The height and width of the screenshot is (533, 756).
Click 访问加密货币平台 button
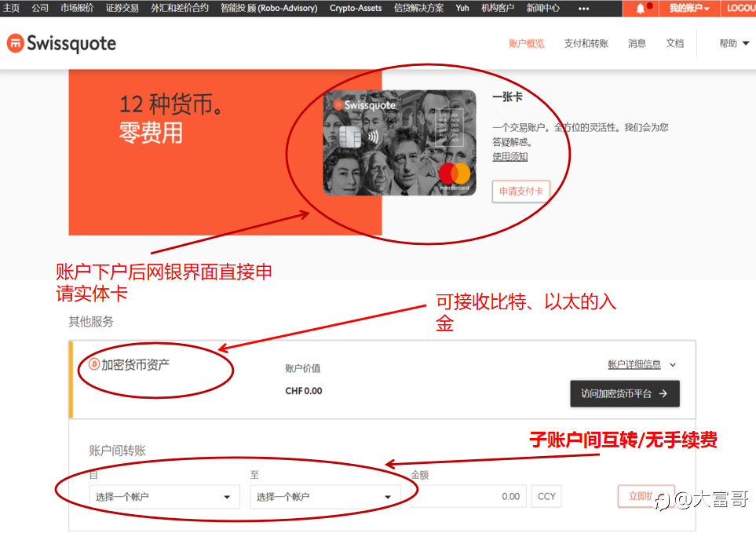pyautogui.click(x=625, y=394)
